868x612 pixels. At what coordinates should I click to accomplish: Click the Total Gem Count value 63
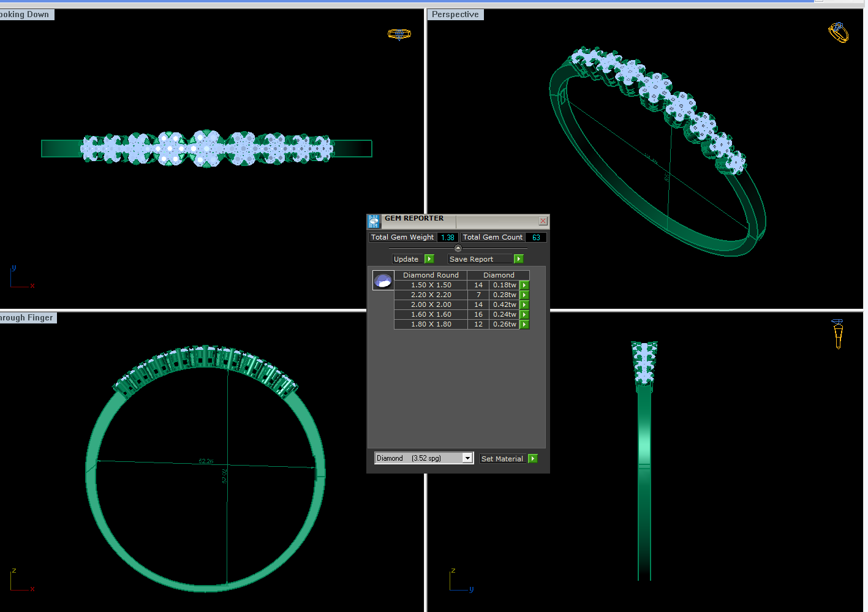[536, 238]
